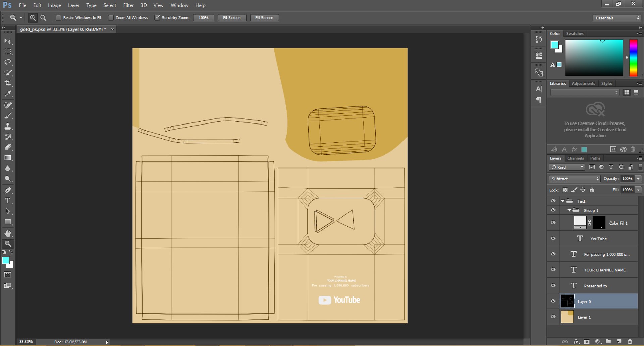
Task: Hide the Text group
Action: tap(553, 201)
